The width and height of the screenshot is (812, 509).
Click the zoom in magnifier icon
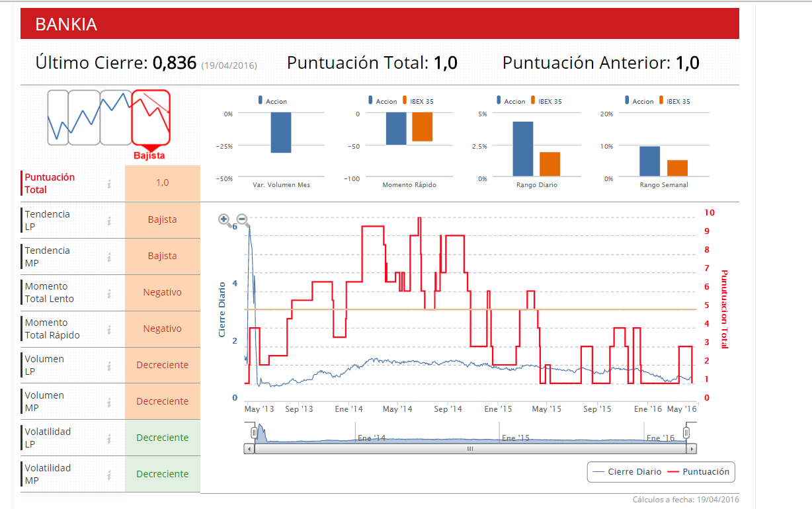pos(224,219)
